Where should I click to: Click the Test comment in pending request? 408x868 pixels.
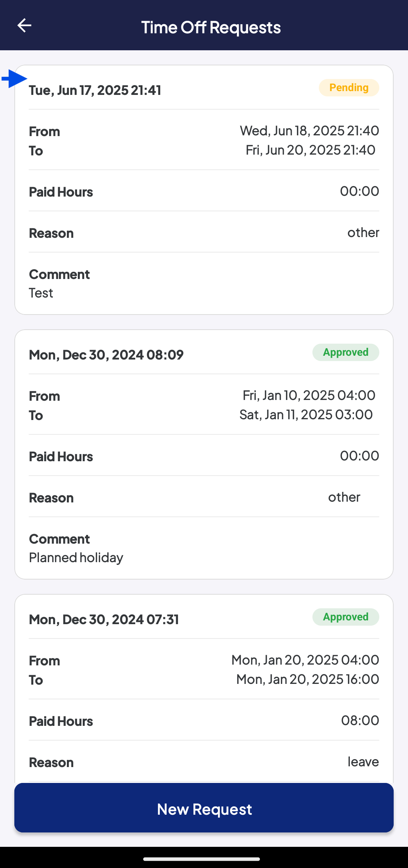coord(41,293)
